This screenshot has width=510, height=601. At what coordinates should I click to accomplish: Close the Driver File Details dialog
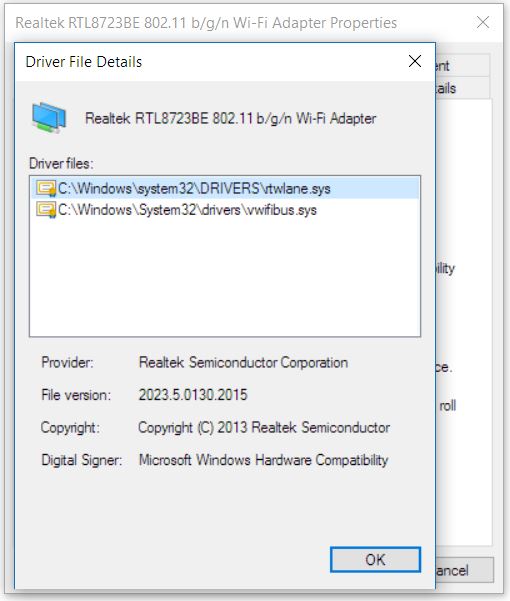(415, 61)
